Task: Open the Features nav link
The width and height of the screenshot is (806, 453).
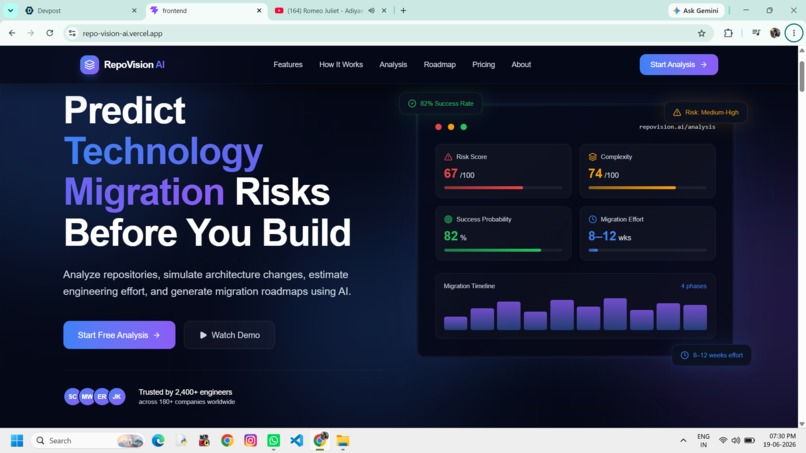Action: click(288, 65)
